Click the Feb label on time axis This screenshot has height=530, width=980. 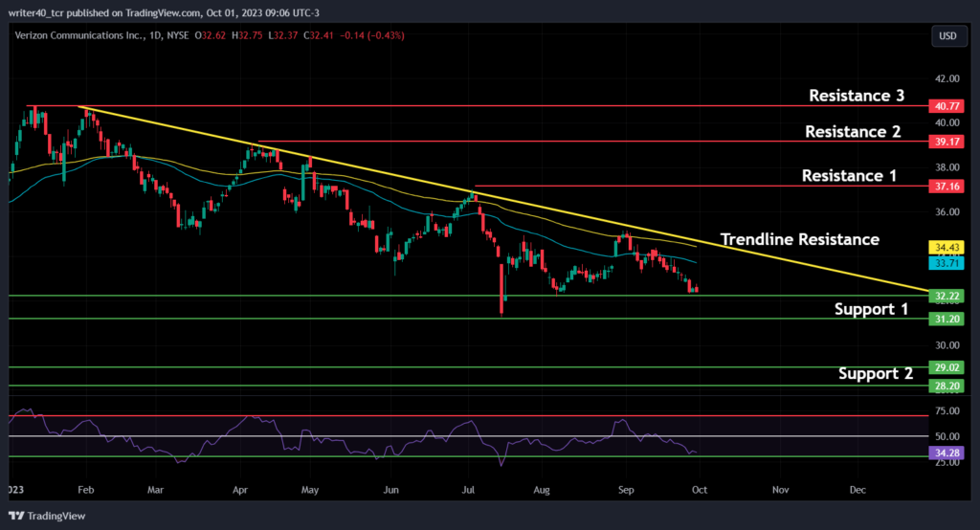point(85,490)
